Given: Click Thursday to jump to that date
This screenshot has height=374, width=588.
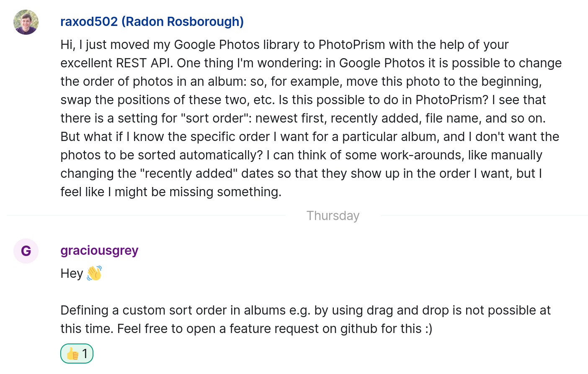Looking at the screenshot, I should pos(333,215).
